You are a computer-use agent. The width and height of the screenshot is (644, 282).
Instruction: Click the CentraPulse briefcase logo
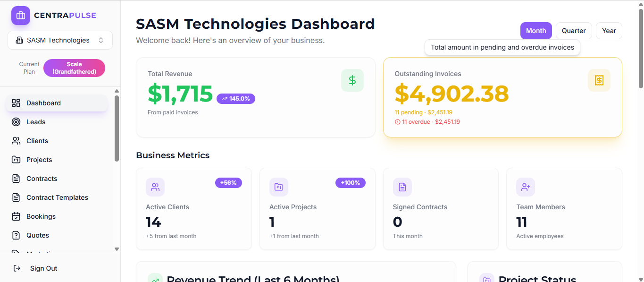(x=20, y=16)
